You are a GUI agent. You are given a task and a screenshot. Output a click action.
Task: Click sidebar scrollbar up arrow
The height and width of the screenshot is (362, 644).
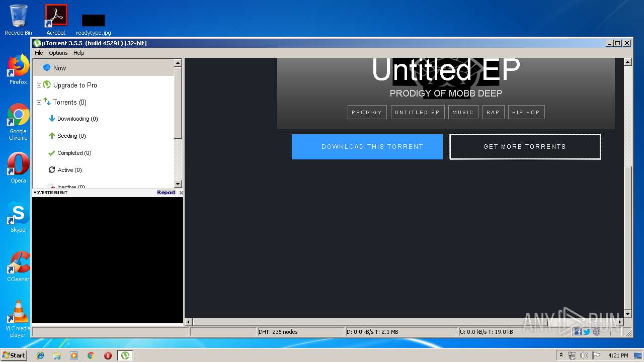coord(178,63)
